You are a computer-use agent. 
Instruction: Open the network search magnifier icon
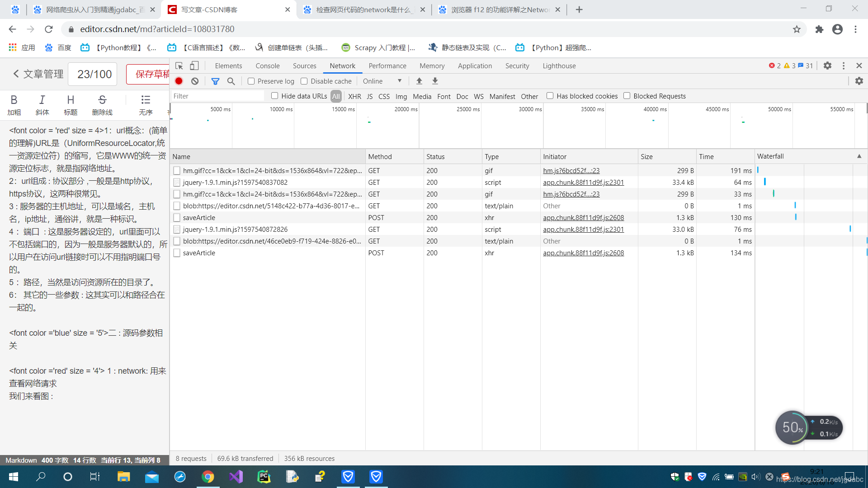click(231, 81)
